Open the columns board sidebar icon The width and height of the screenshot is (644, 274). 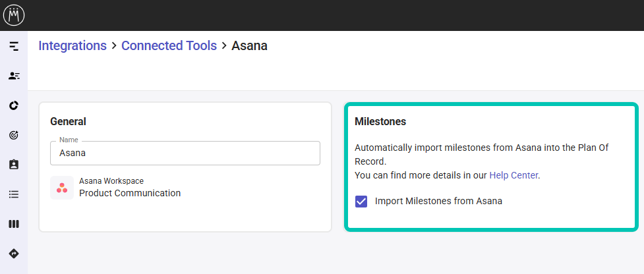tap(14, 224)
